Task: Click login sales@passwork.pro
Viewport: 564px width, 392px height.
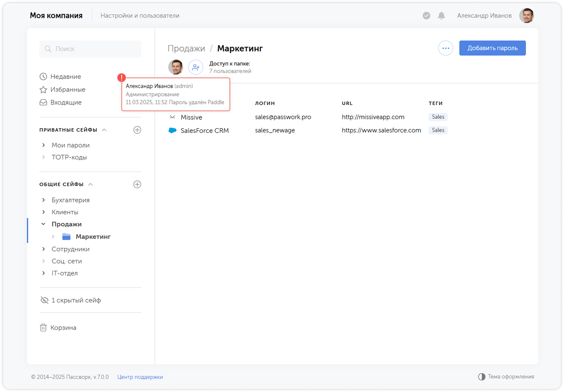Action: (x=283, y=117)
